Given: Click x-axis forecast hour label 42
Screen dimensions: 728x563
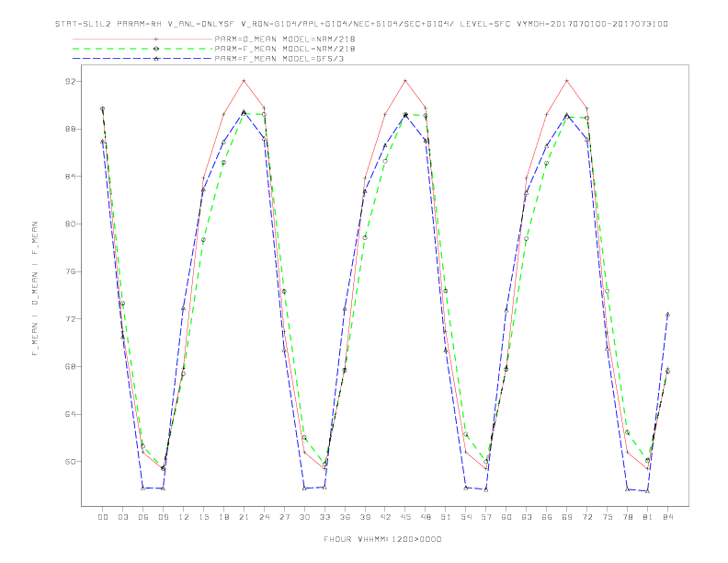Looking at the screenshot, I should [x=385, y=517].
